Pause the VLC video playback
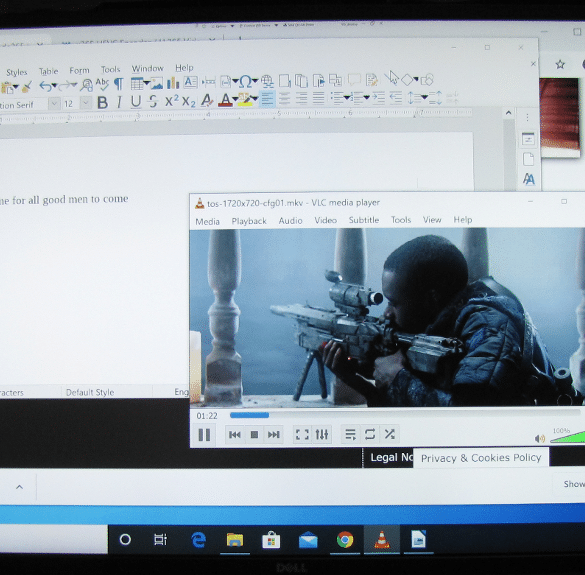This screenshot has width=585, height=575. point(204,435)
